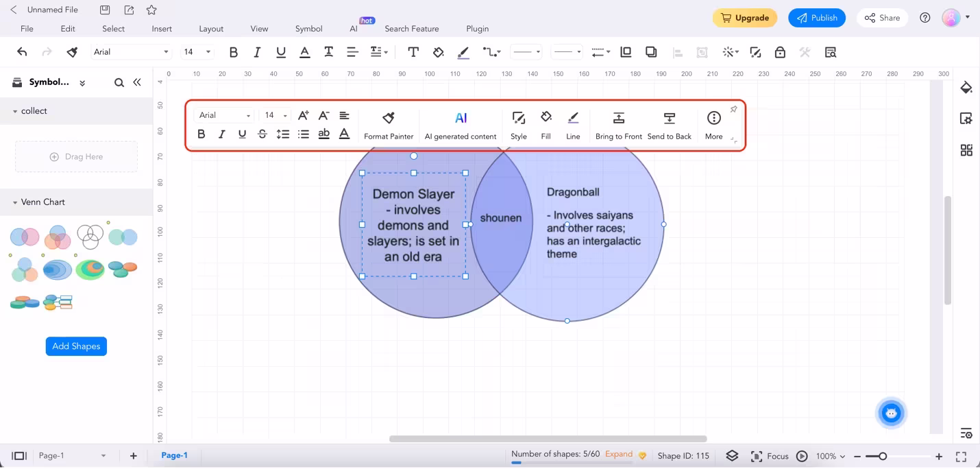The width and height of the screenshot is (980, 469).
Task: Click the undo arrow in main toolbar
Action: [x=22, y=52]
